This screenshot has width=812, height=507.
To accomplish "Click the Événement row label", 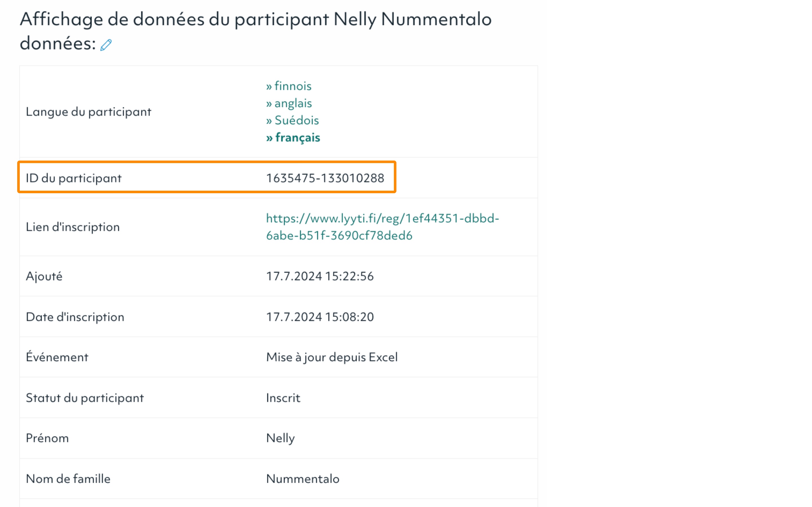I will click(57, 357).
